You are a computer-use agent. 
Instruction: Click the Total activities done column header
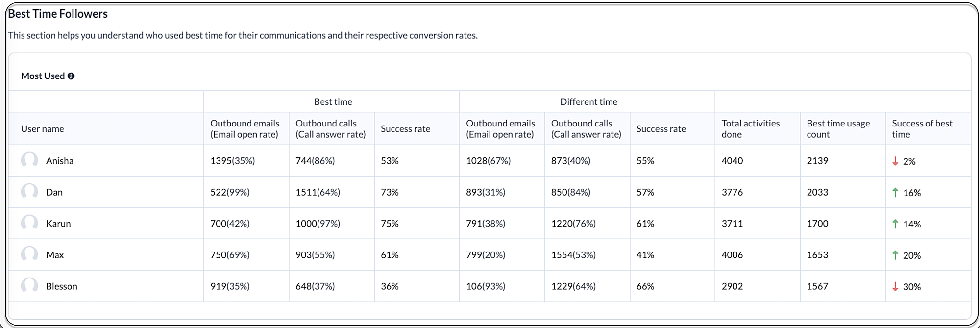click(750, 128)
